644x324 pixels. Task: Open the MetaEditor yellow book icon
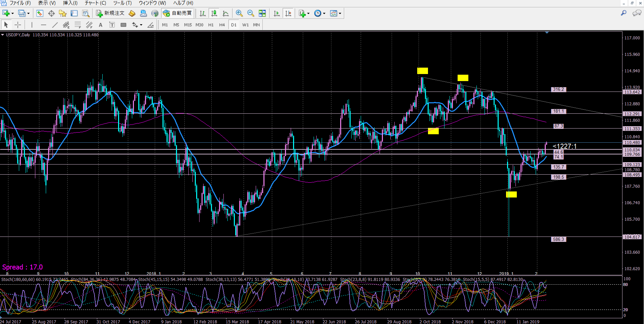[x=132, y=13]
